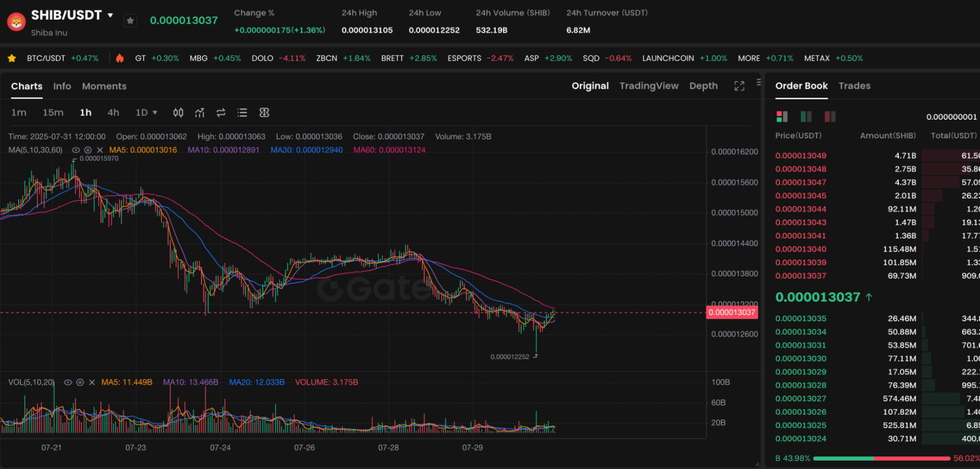Viewport: 980px width, 469px height.
Task: Add SHIB/USDT to favorites using the star button
Action: [130, 21]
